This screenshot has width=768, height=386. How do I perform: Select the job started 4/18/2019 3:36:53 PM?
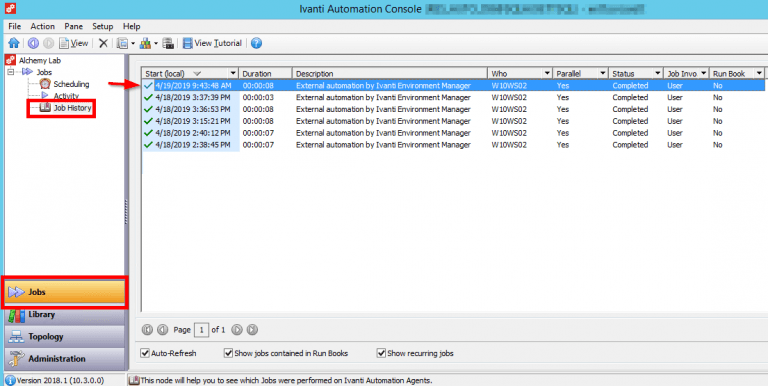453,109
